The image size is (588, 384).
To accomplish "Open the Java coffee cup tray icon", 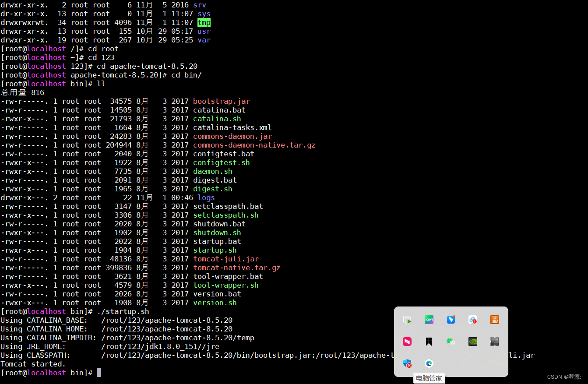I will (495, 320).
